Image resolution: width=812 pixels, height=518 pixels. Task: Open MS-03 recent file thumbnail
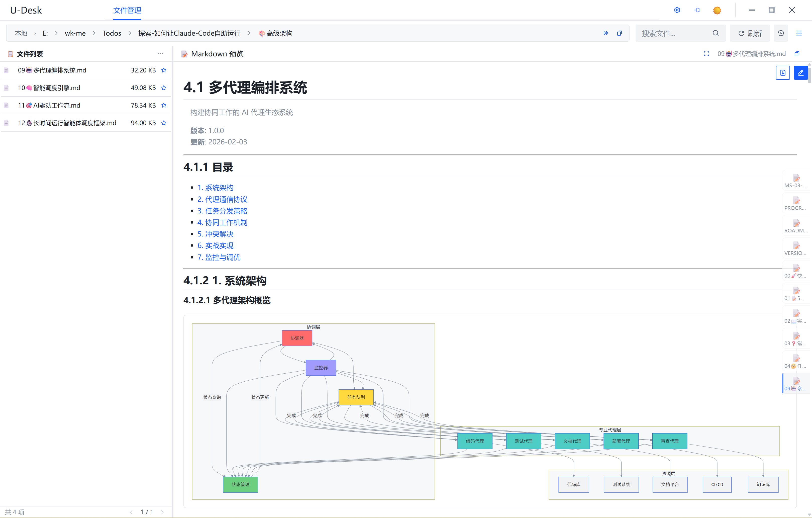(x=796, y=181)
